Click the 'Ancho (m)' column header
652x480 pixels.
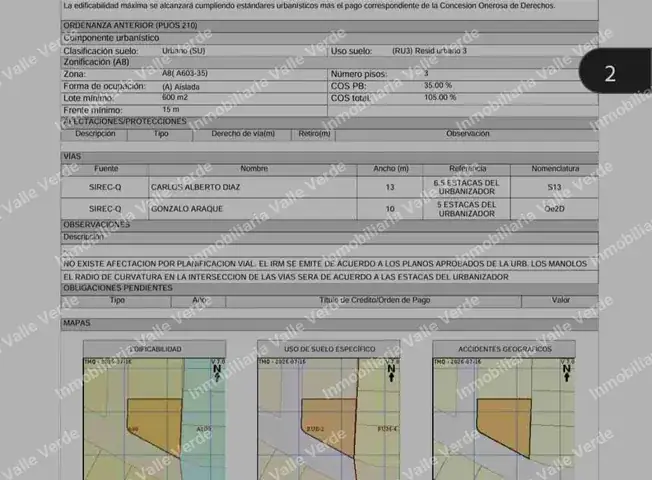tap(390, 168)
